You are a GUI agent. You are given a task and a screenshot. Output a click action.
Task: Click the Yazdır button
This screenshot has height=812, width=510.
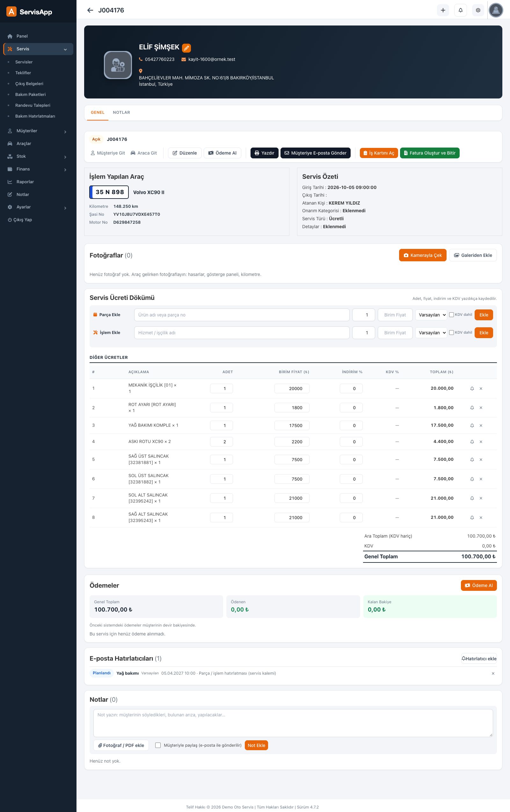click(264, 153)
